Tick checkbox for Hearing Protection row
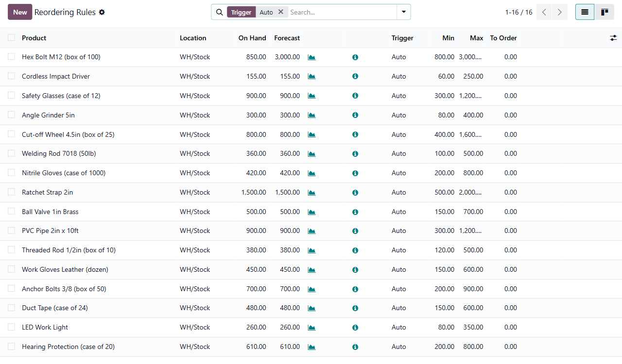The width and height of the screenshot is (622, 364). [x=11, y=347]
